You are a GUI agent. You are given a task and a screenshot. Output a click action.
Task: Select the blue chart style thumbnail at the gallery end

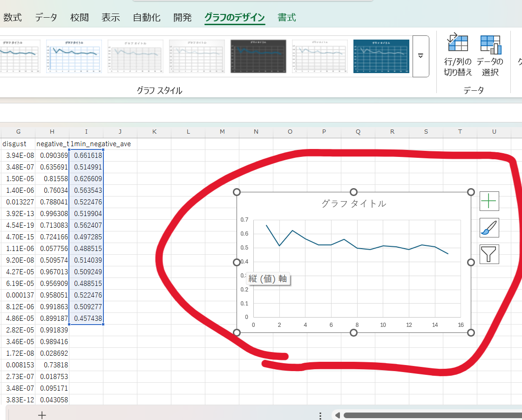coord(381,56)
